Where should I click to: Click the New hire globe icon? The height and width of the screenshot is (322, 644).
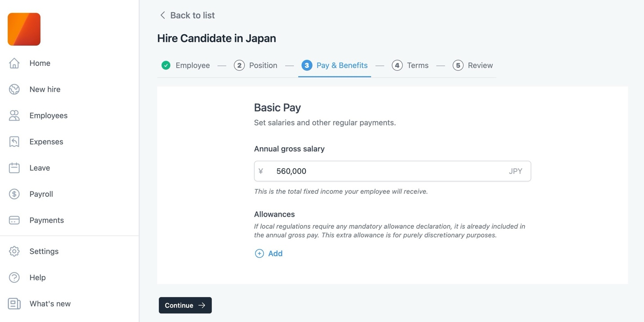14,89
